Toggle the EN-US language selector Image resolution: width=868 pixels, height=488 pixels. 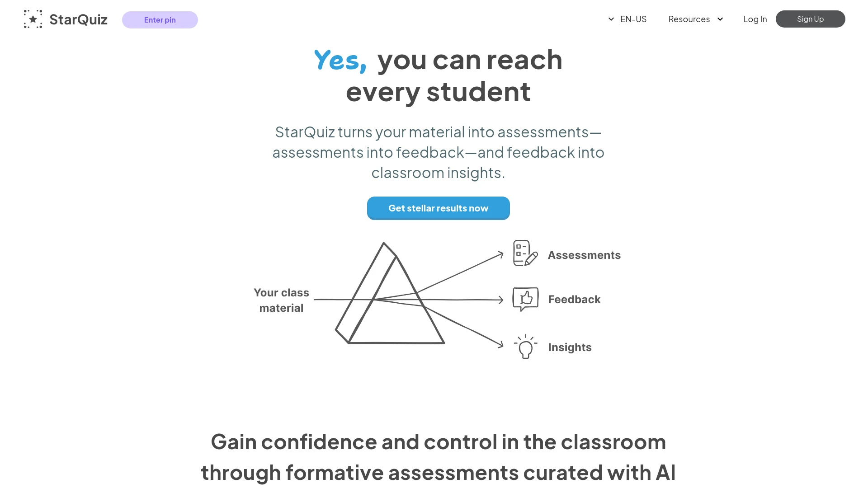[627, 19]
